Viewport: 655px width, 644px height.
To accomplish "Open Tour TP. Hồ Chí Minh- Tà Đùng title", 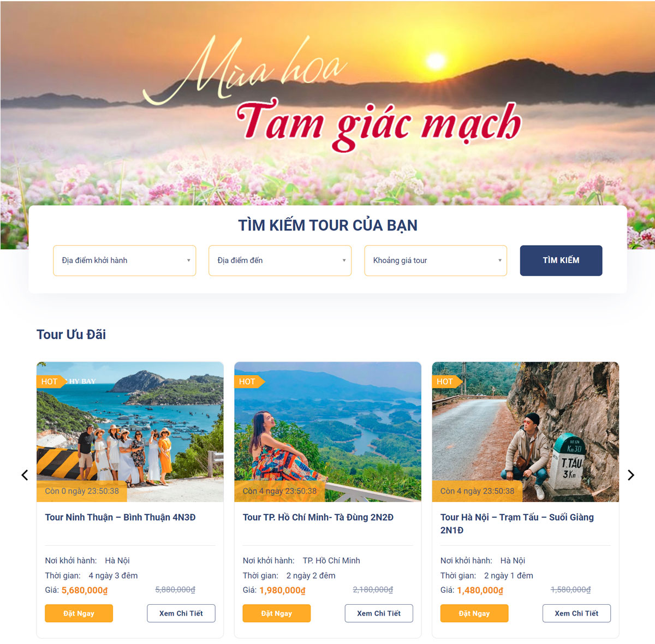I will click(318, 517).
